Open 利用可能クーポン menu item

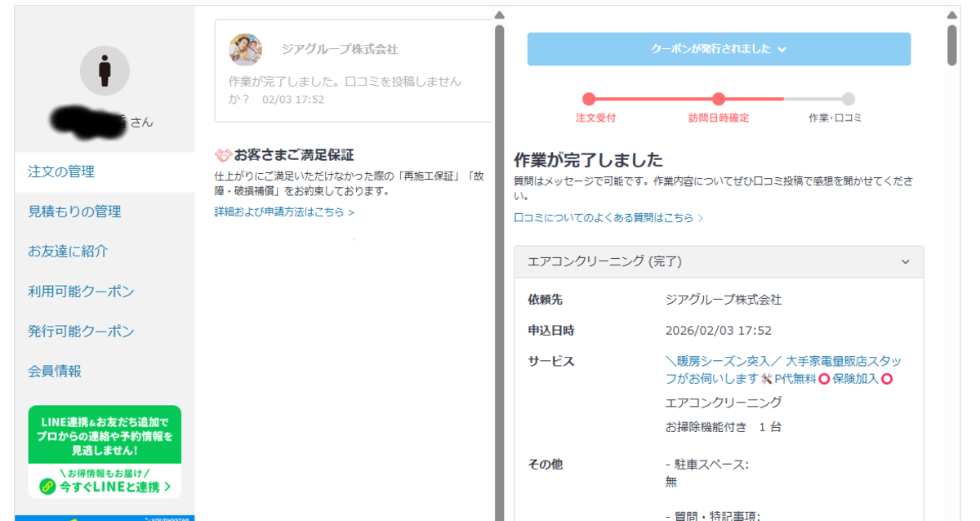pos(81,292)
